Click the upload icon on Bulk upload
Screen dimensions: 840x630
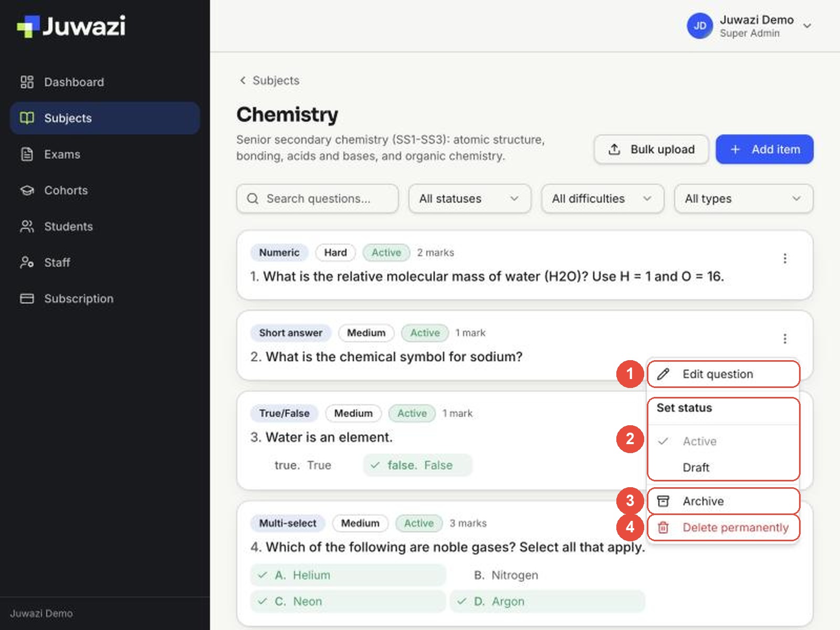point(614,149)
